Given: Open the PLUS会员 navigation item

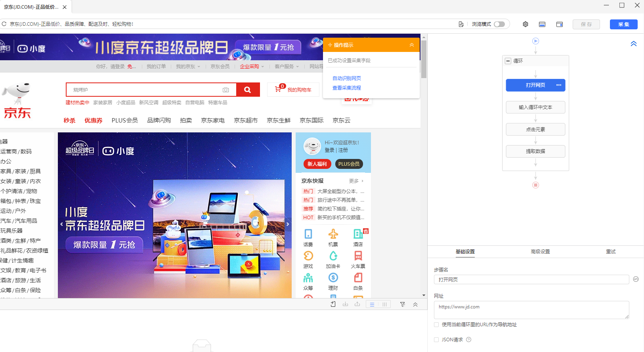Looking at the screenshot, I should tap(125, 121).
